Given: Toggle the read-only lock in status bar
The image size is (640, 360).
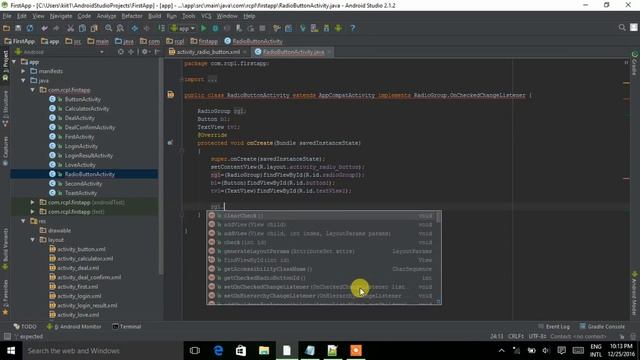Looking at the screenshot, I should (622, 336).
